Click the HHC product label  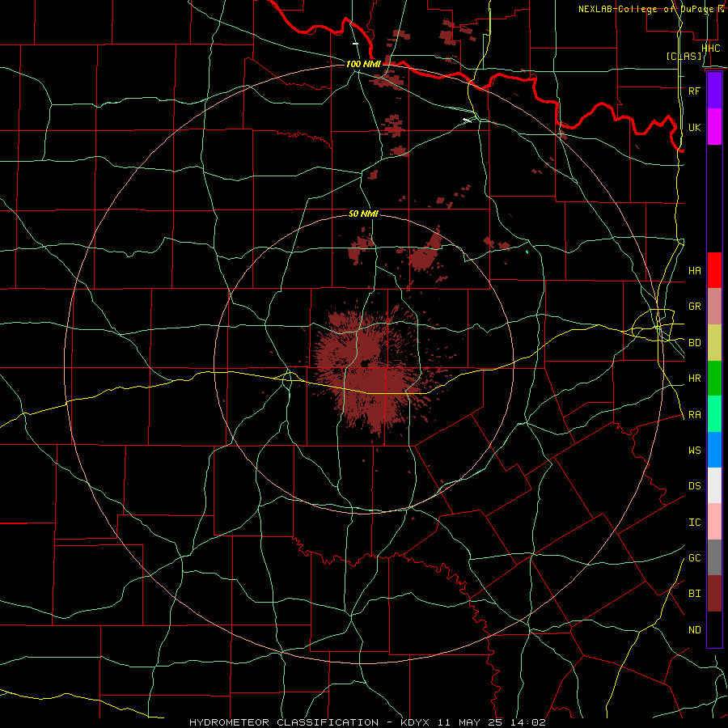point(710,49)
